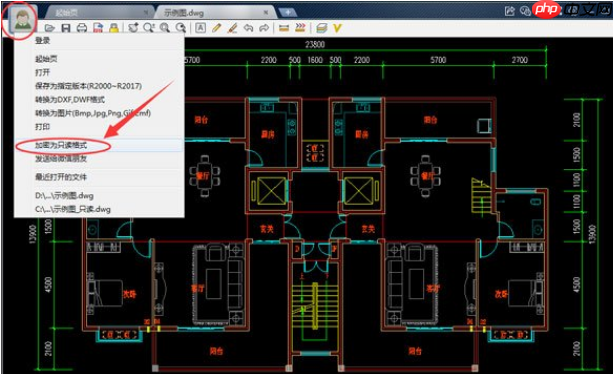Click the yellow padlock icon
This screenshot has height=374, width=613.
tap(114, 28)
